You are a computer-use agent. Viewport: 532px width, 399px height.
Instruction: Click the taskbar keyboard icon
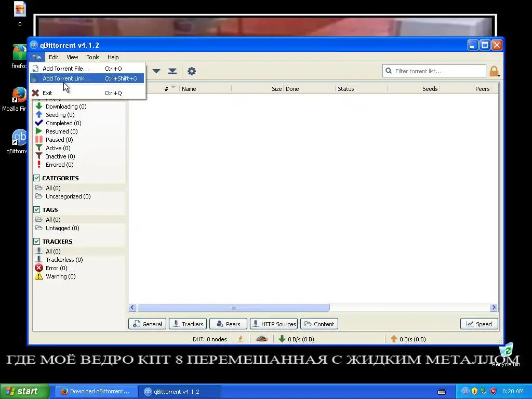(442, 392)
